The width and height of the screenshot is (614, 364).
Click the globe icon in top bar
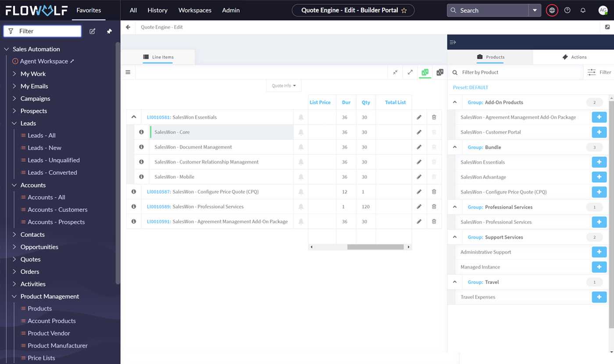pyautogui.click(x=552, y=10)
